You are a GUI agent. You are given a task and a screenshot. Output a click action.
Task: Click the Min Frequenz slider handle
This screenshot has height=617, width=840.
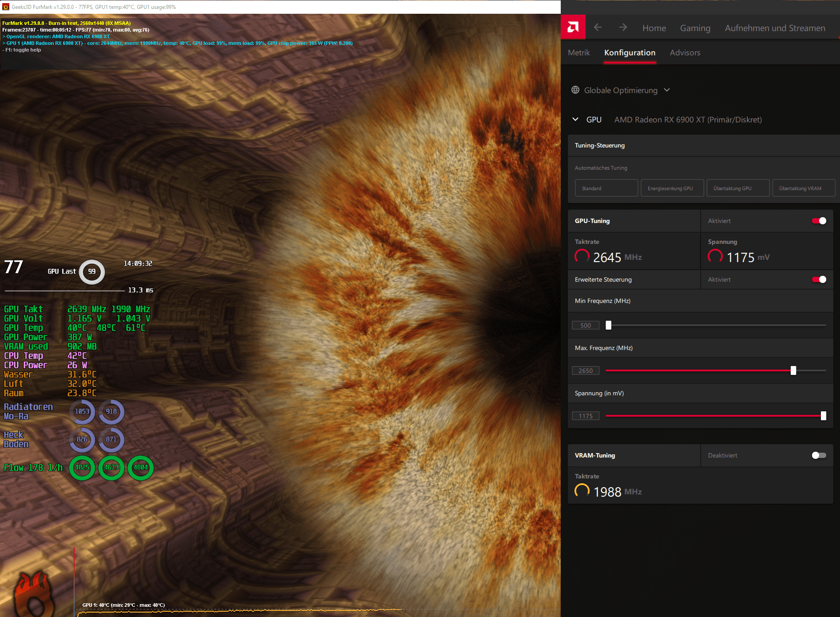(609, 325)
